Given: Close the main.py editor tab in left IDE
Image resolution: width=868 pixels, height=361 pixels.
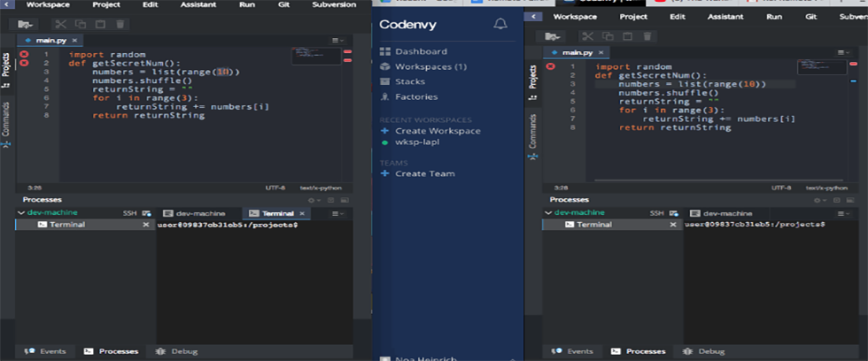Looking at the screenshot, I should point(74,41).
